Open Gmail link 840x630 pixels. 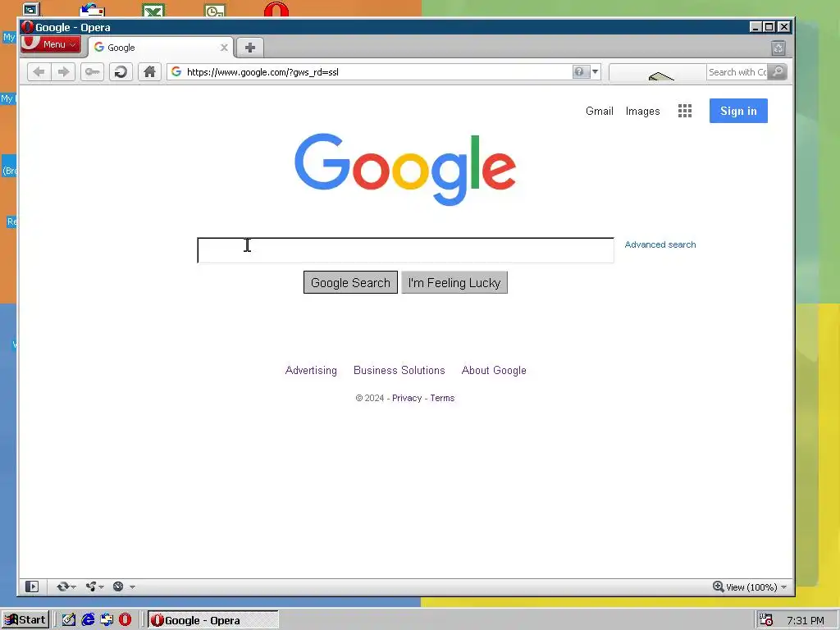coord(599,111)
